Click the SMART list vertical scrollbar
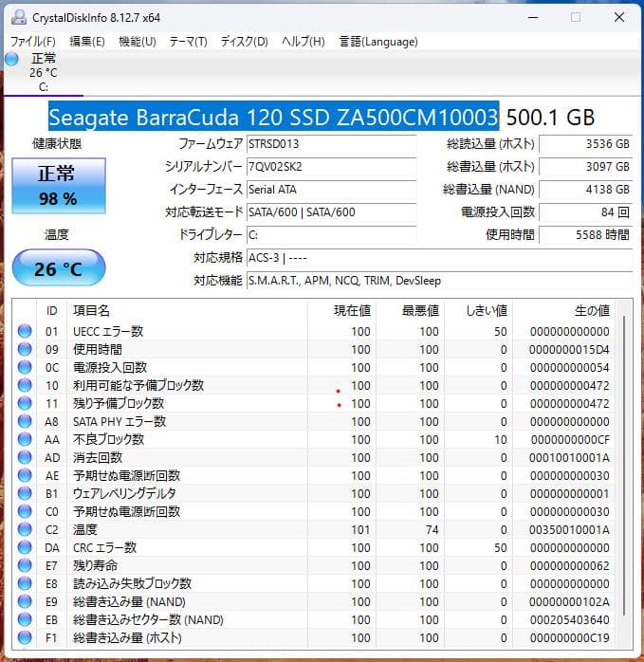This screenshot has height=662, width=644. click(624, 465)
